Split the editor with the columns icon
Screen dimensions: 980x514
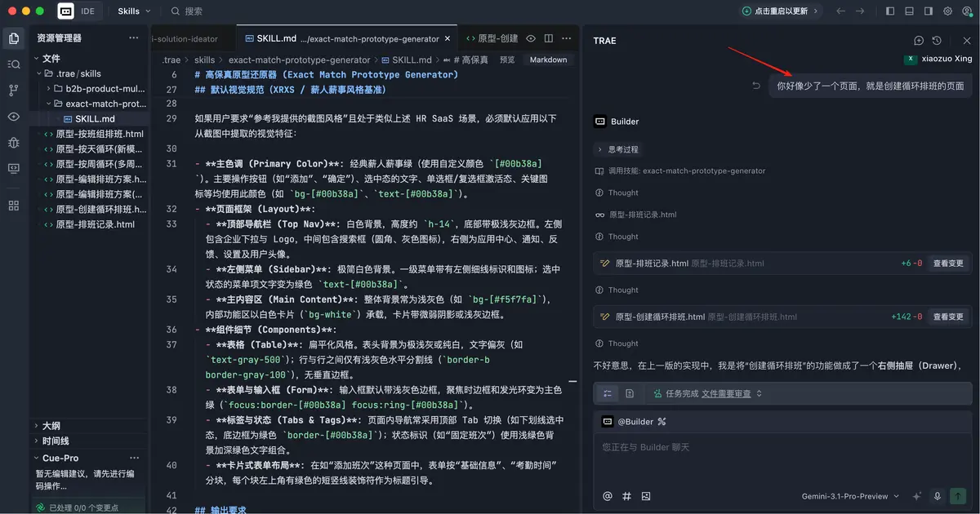[548, 38]
